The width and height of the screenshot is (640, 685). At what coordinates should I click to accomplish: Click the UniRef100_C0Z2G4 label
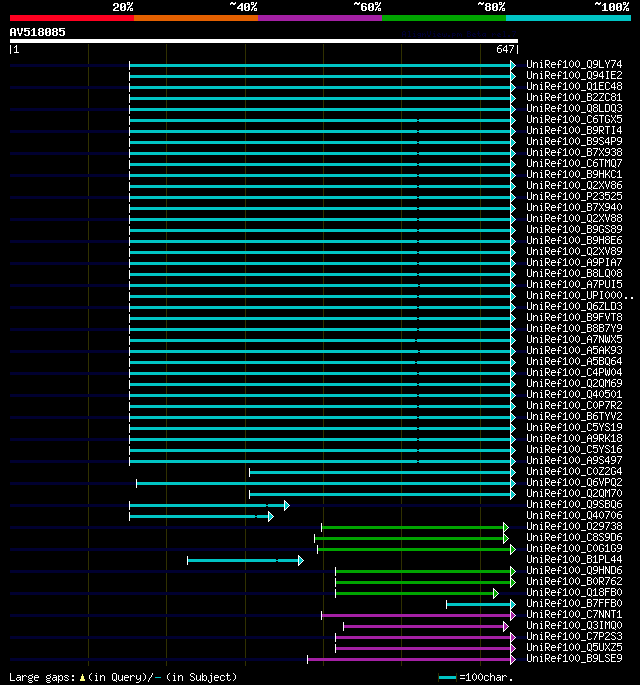pos(574,471)
